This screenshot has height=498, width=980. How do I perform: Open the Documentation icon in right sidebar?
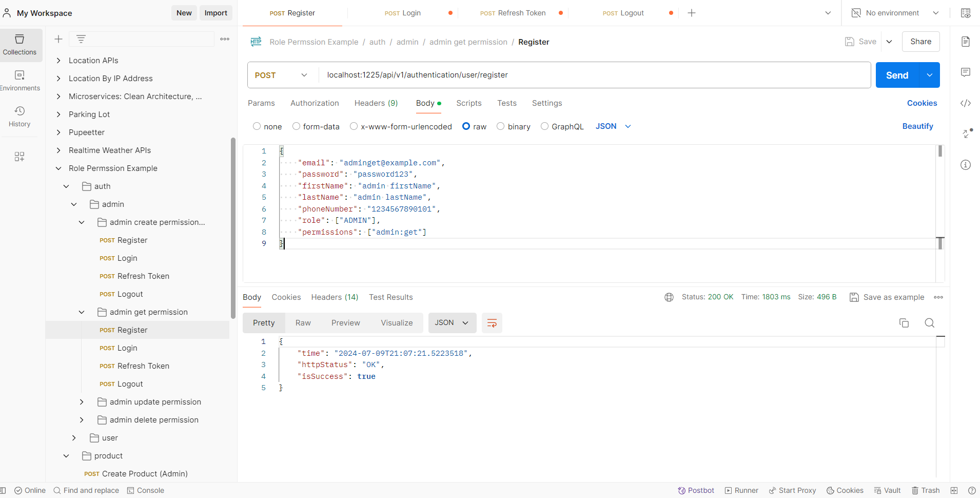[966, 42]
